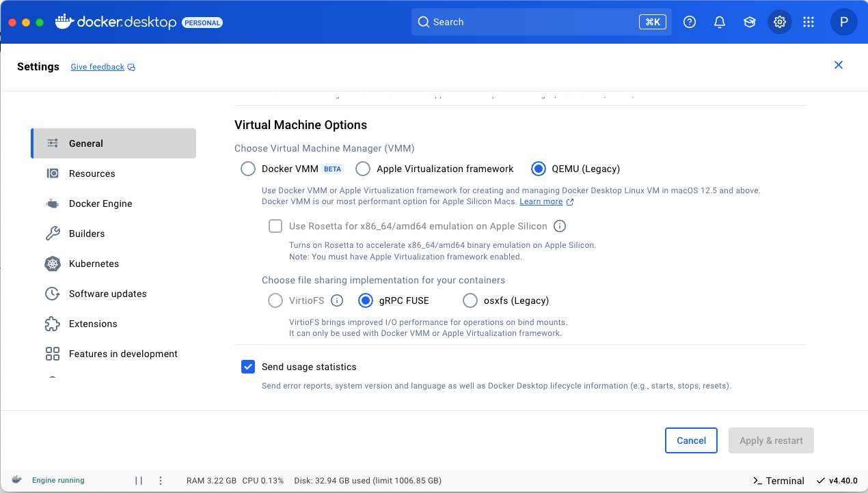This screenshot has height=493, width=868.
Task: Select QEMU (Legacy) radio button
Action: [x=539, y=169]
